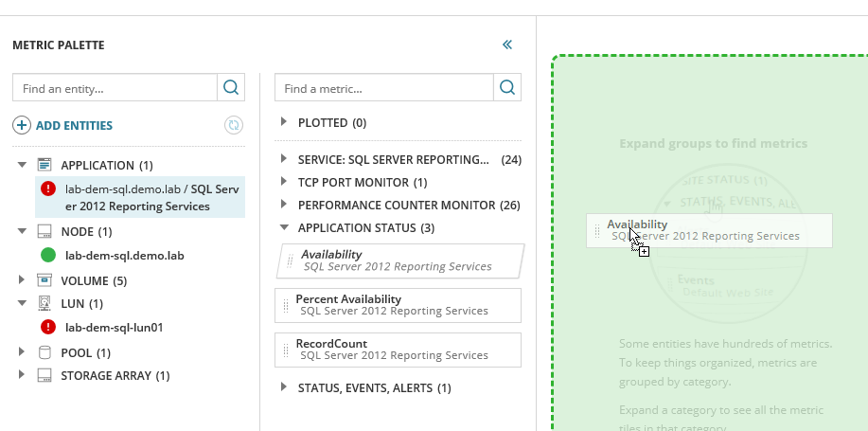Click the green status icon for lab-dem-sql.demo.lab node

coord(48,255)
